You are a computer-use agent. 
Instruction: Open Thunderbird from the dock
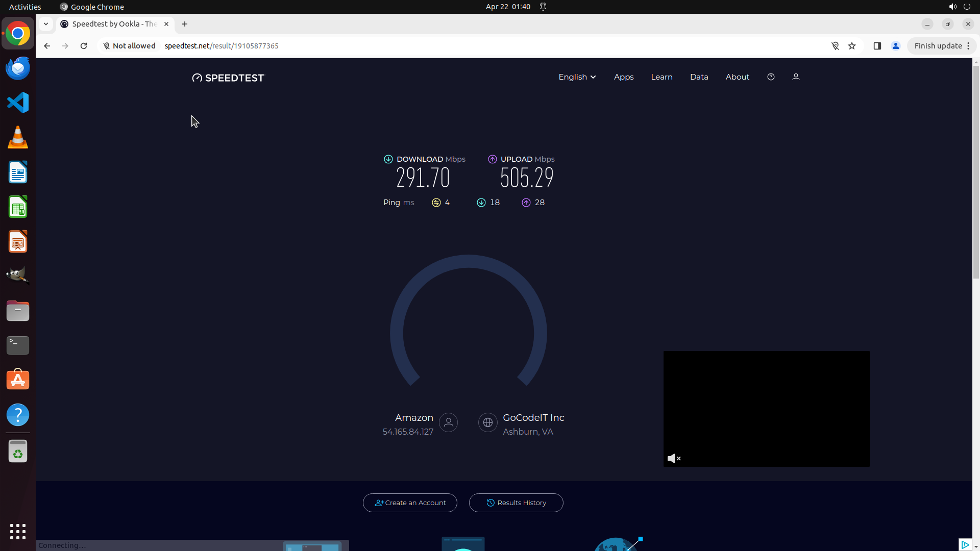coord(18,68)
